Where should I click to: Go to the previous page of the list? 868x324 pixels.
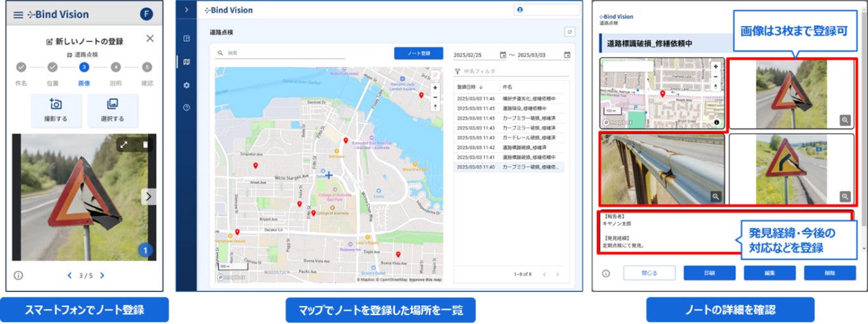pyautogui.click(x=544, y=274)
